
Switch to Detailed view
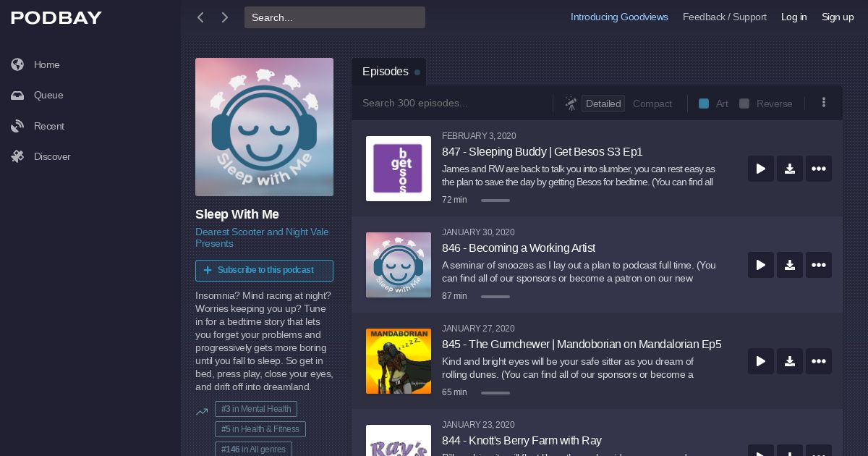603,104
